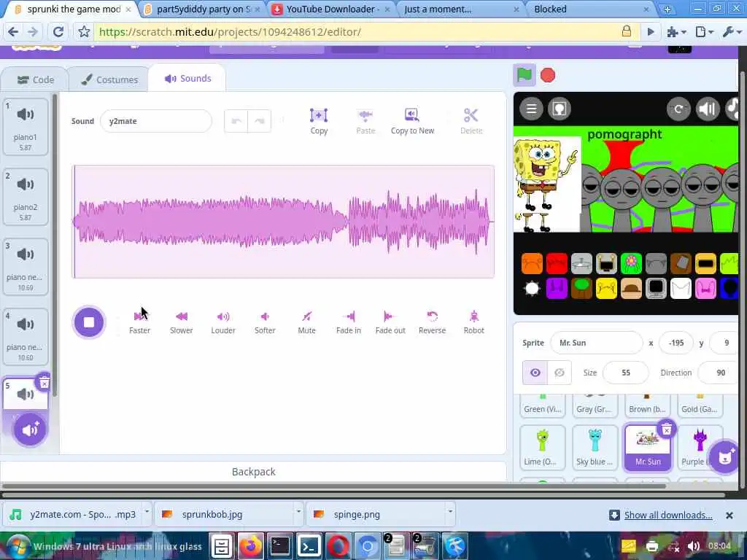Click the yellow character icon on stage

point(606,289)
